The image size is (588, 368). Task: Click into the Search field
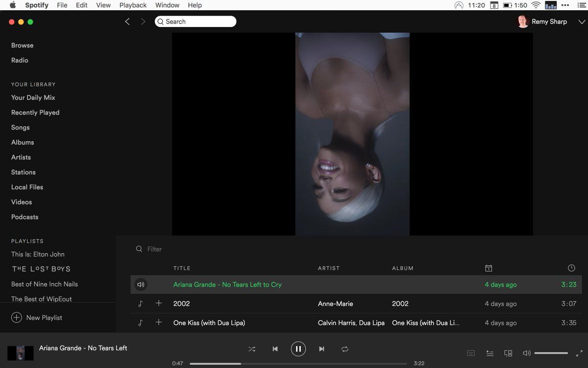196,22
